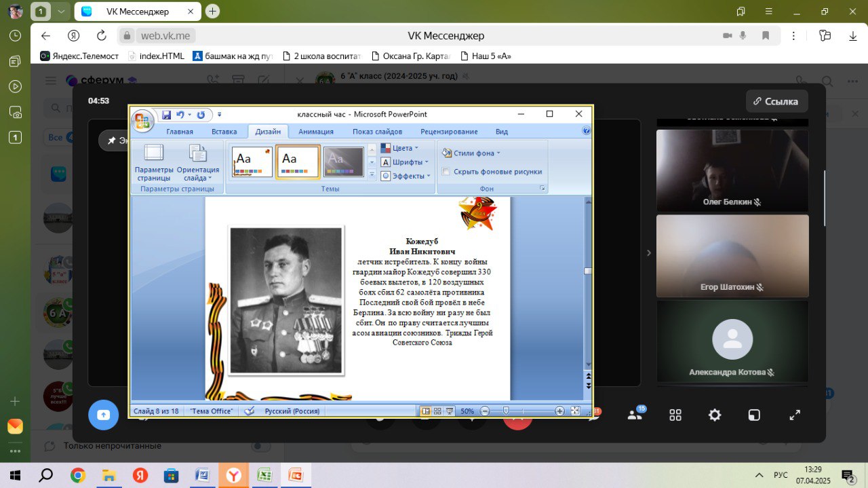Redo the last action in PowerPoint
The height and width of the screenshot is (488, 868).
[x=201, y=115]
